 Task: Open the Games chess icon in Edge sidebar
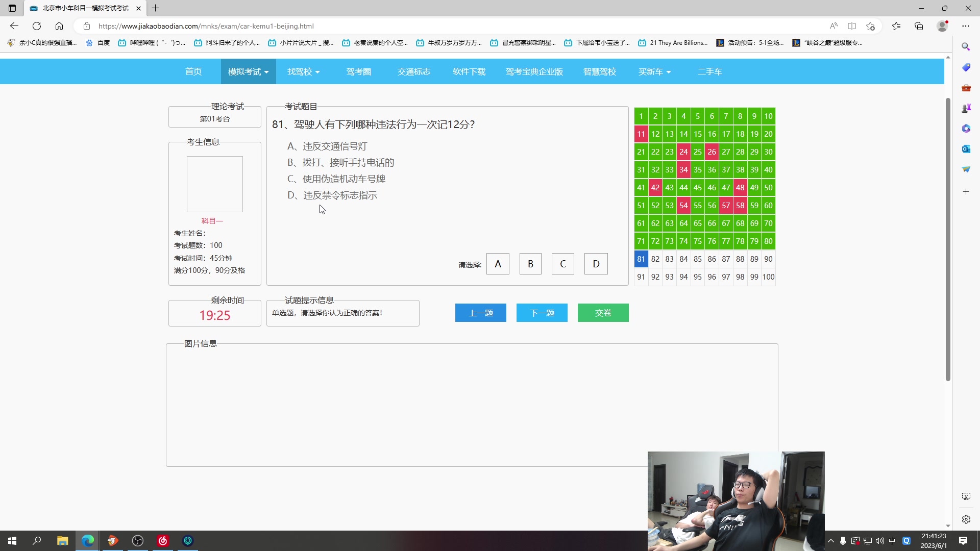[966, 108]
